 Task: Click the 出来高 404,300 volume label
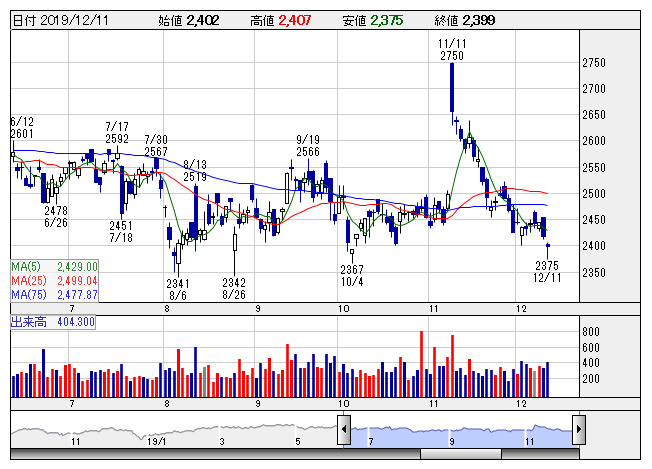click(53, 322)
